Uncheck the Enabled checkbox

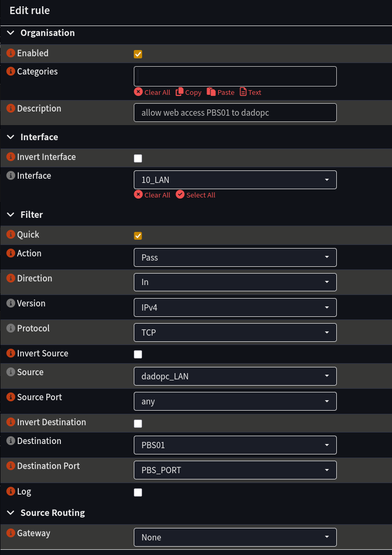click(x=138, y=54)
